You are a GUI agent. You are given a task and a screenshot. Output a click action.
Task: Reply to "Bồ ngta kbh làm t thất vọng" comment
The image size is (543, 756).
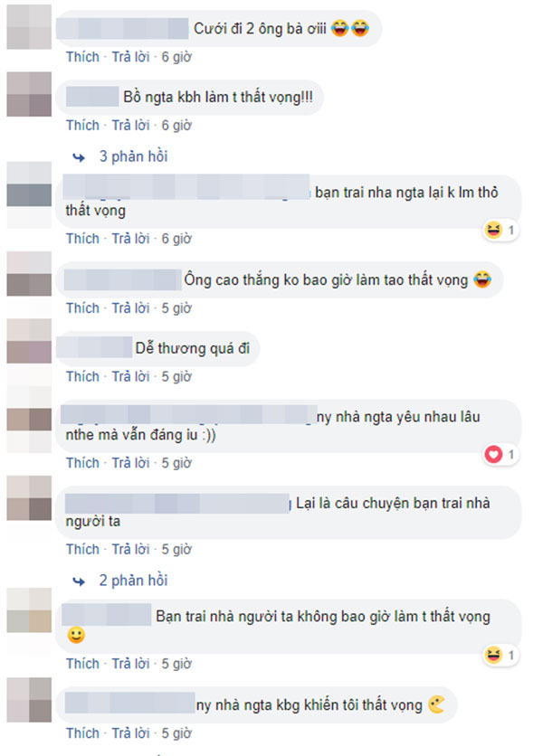point(131,126)
